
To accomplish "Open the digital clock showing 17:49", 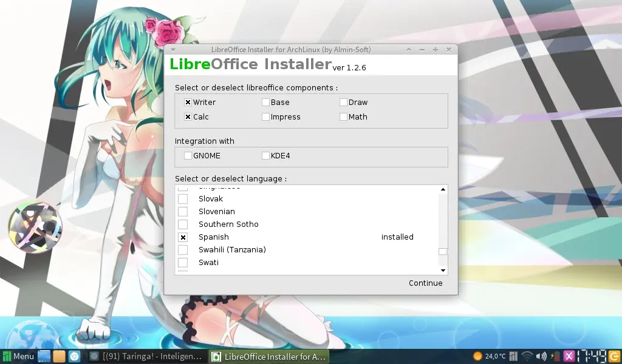I will [x=592, y=357].
